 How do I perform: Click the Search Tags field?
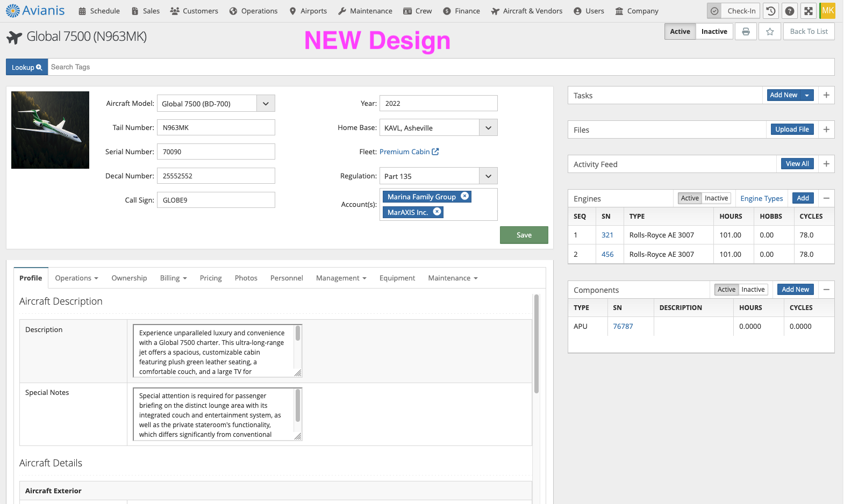click(x=441, y=67)
